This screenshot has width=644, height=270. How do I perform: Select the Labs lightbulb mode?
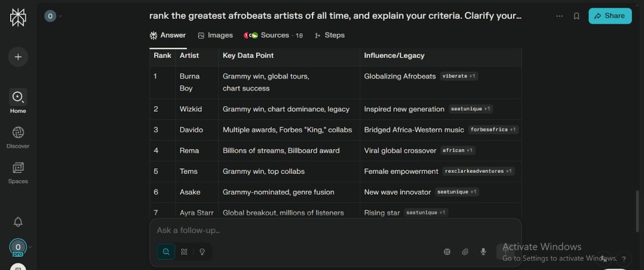(202, 252)
